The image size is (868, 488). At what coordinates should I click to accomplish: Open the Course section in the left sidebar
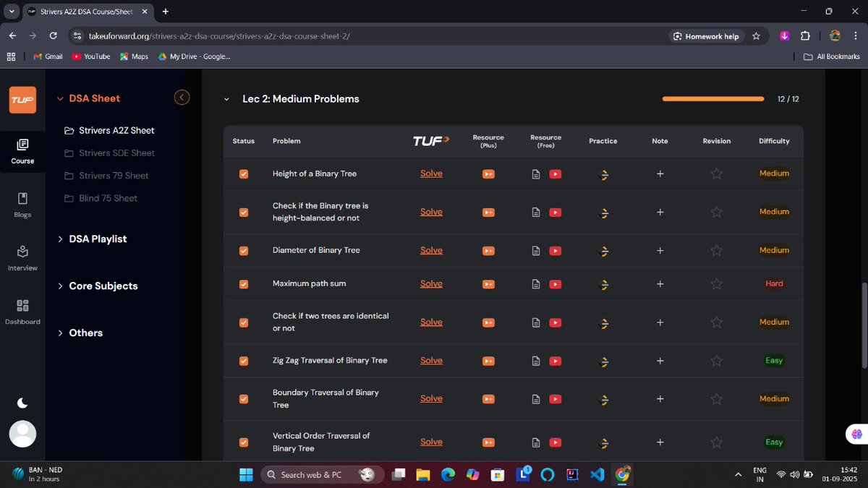[x=22, y=151]
